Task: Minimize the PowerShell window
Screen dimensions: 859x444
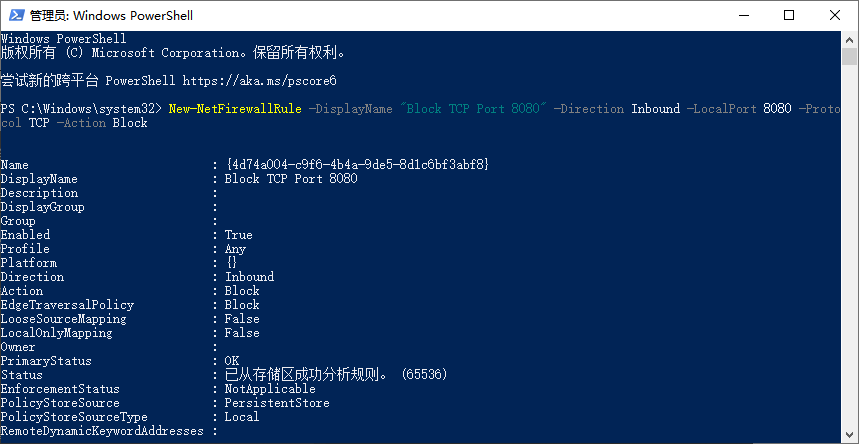Action: (x=744, y=15)
